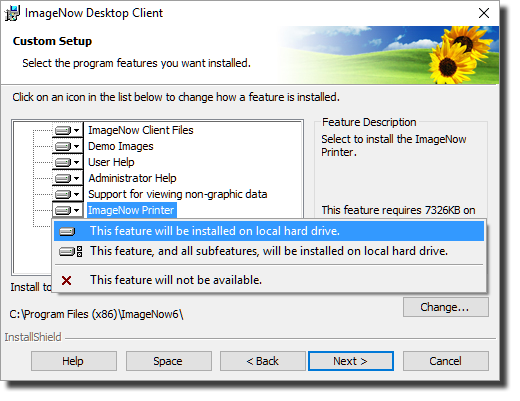Choose install on local hard drive option

pos(269,231)
